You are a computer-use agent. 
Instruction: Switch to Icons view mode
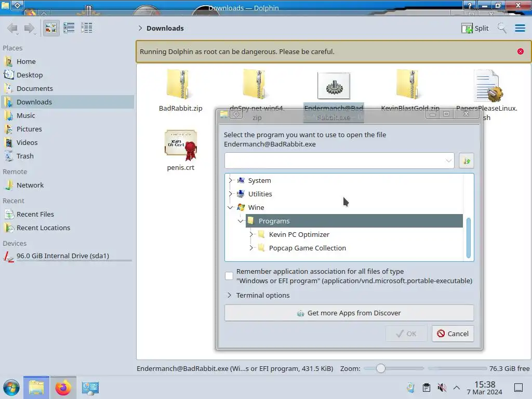click(x=51, y=28)
